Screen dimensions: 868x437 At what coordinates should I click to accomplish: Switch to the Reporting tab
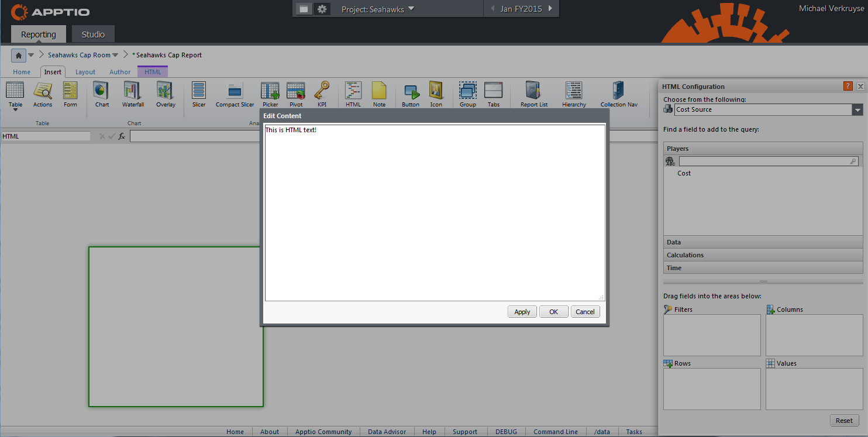pyautogui.click(x=39, y=35)
